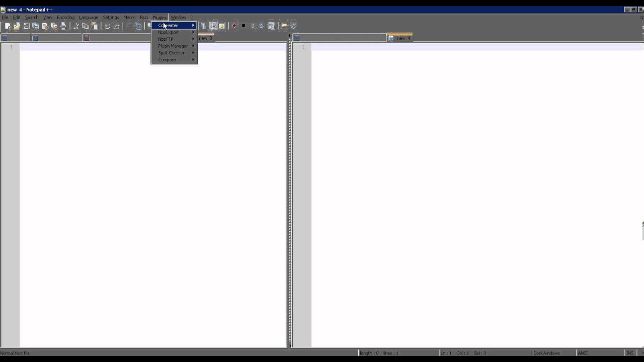The height and width of the screenshot is (362, 644).
Task: Undo the last action via toolbar
Action: pos(107,26)
